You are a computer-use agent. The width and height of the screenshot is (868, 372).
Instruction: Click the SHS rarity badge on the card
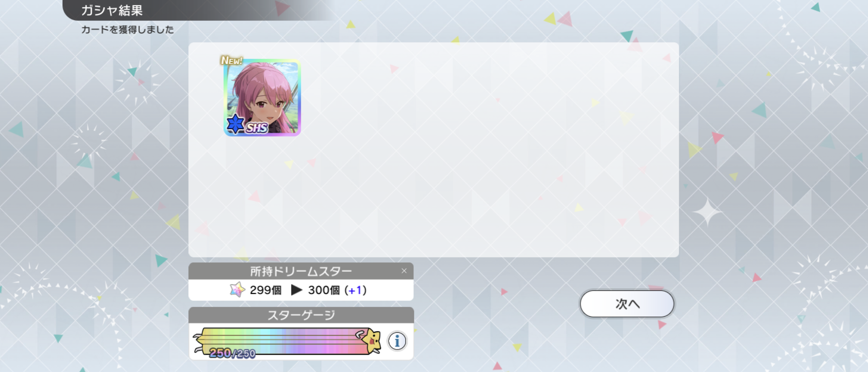tap(257, 128)
